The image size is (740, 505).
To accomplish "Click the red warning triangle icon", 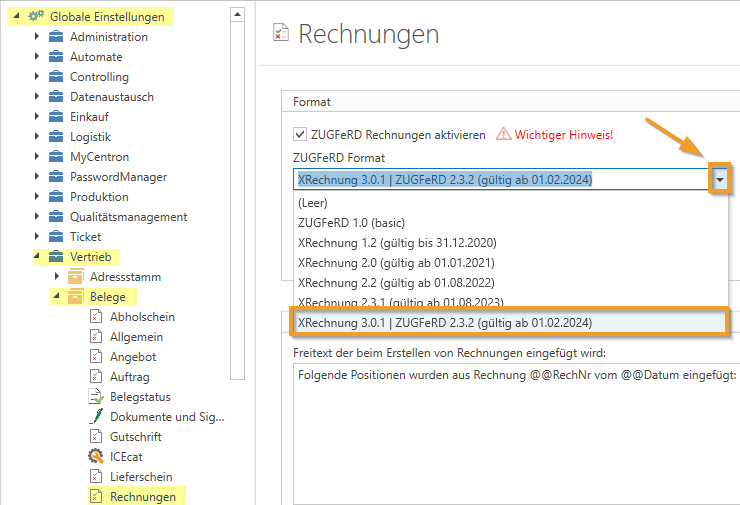I will 503,134.
